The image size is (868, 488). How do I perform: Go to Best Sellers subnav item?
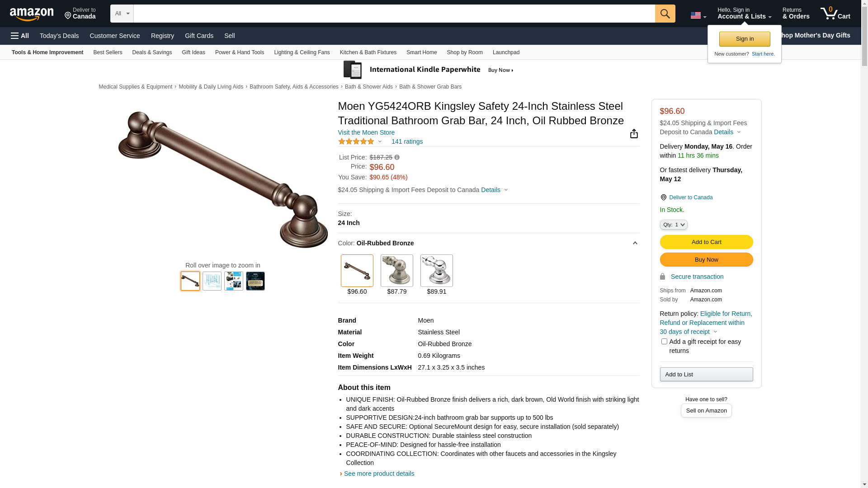108,52
